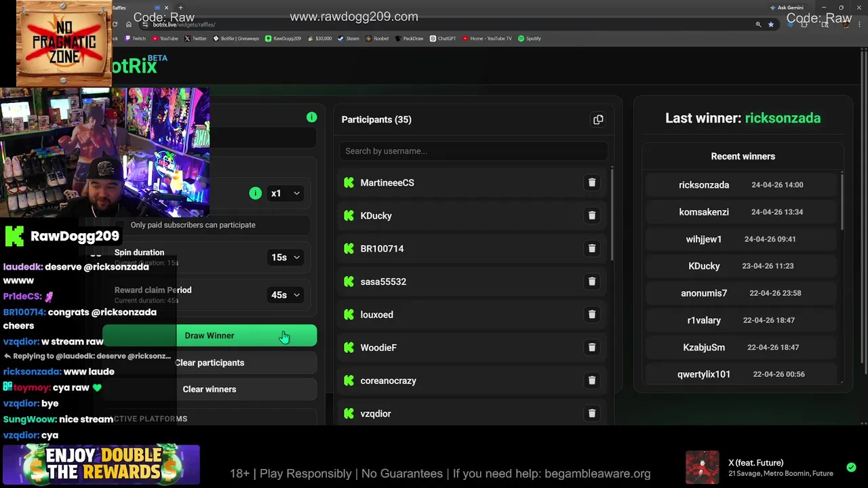Click participant name sasa55532
The width and height of the screenshot is (868, 488).
[383, 282]
